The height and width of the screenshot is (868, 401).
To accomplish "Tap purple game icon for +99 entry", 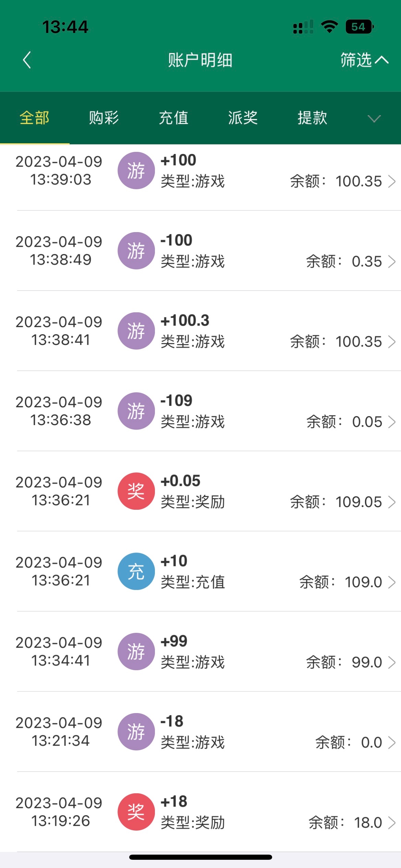I will (x=136, y=651).
